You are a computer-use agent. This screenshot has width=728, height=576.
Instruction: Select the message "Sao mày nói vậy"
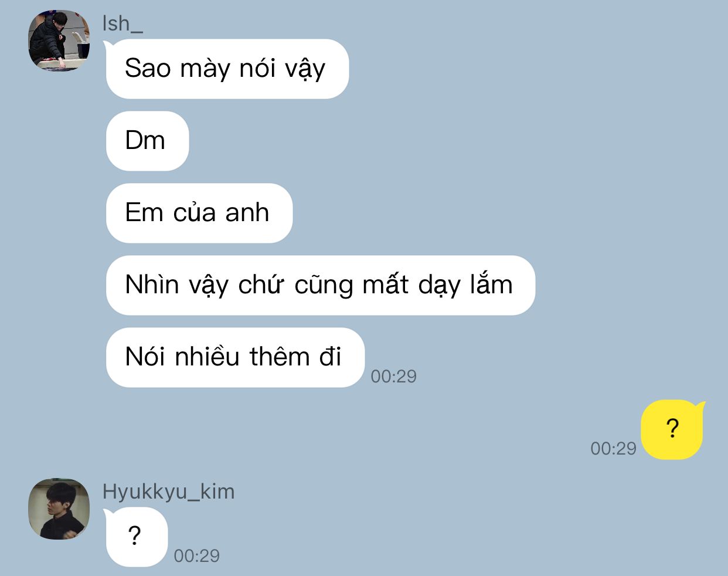pos(226,69)
